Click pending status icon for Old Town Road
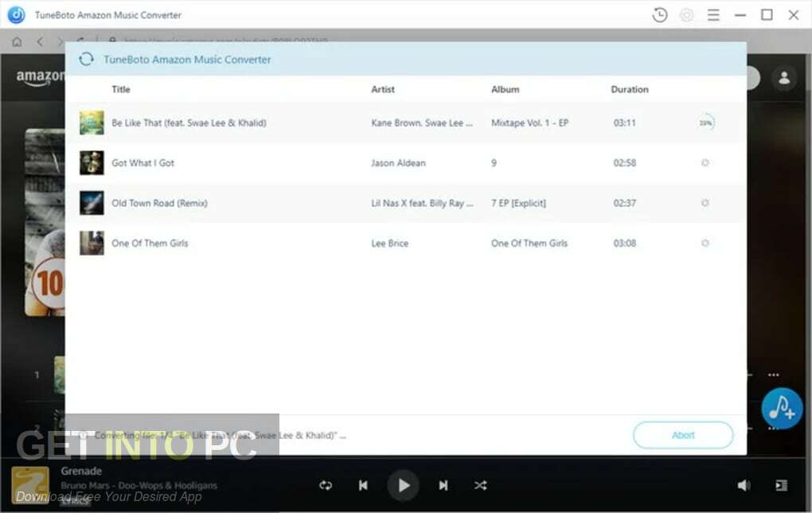 click(705, 203)
